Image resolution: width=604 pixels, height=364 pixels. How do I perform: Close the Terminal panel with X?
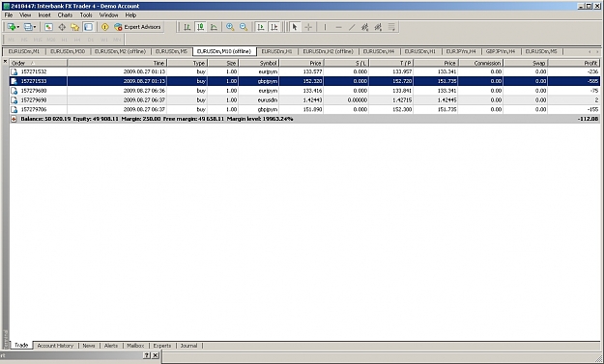pos(5,61)
